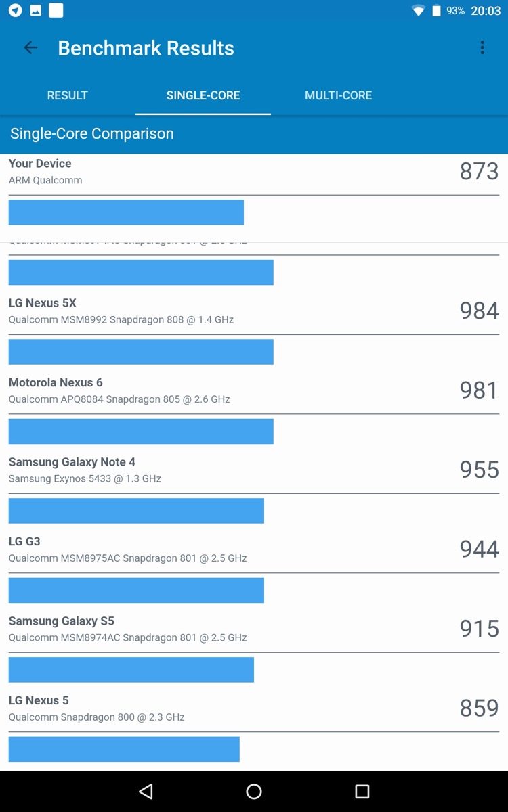Tap the Your Device score 873

click(x=479, y=171)
